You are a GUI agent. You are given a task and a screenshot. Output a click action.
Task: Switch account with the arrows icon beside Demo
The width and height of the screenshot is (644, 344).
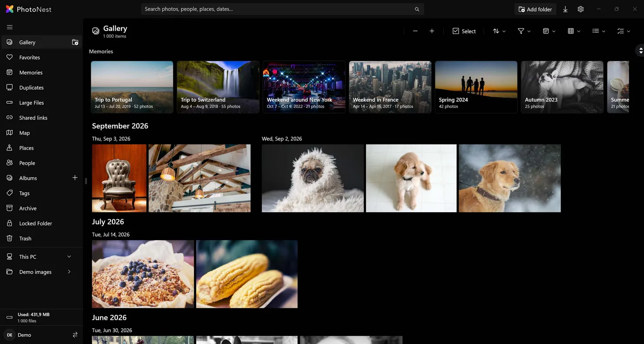[75, 335]
